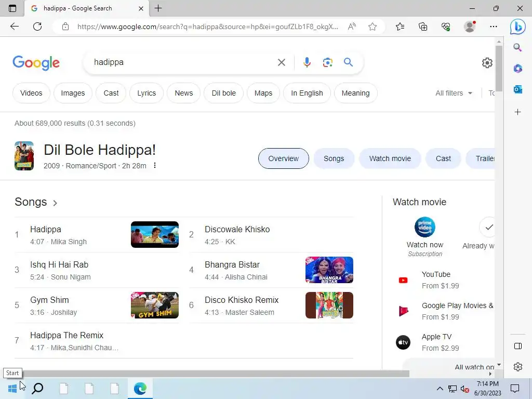Select the News filter chip

[183, 93]
